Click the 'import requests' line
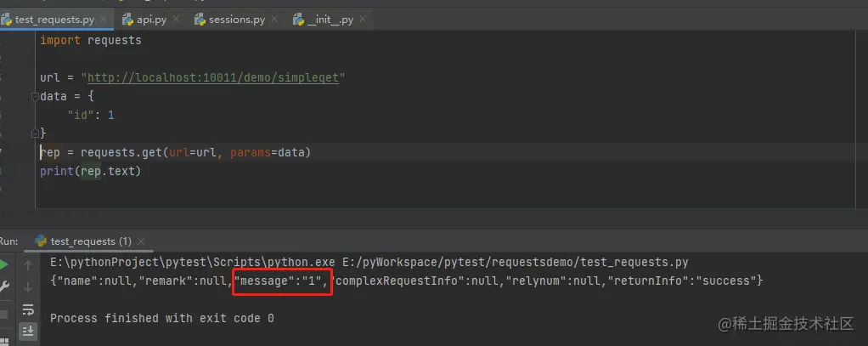The width and height of the screenshot is (868, 346). pyautogui.click(x=91, y=40)
